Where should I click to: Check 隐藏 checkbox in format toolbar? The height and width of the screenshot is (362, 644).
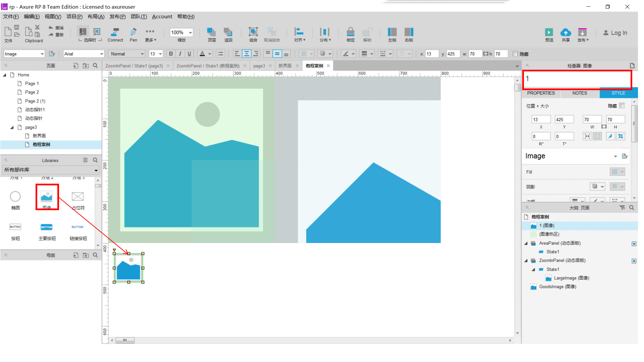point(515,54)
